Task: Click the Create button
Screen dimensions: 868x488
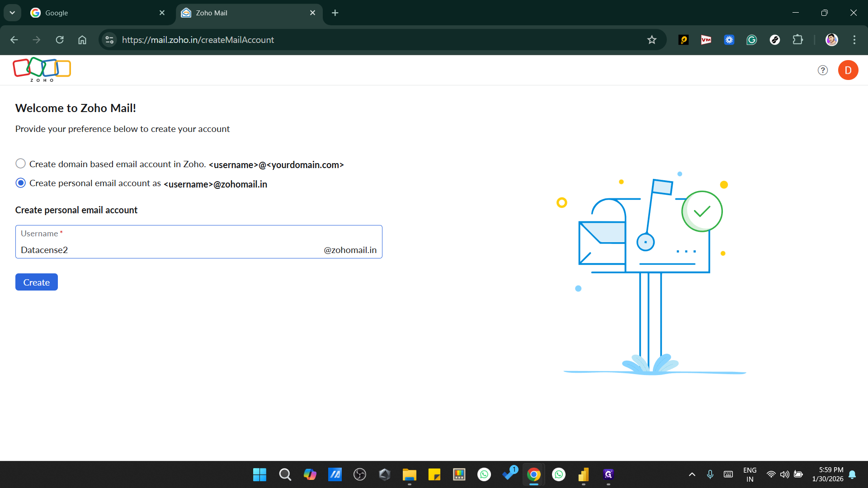Action: pyautogui.click(x=36, y=282)
